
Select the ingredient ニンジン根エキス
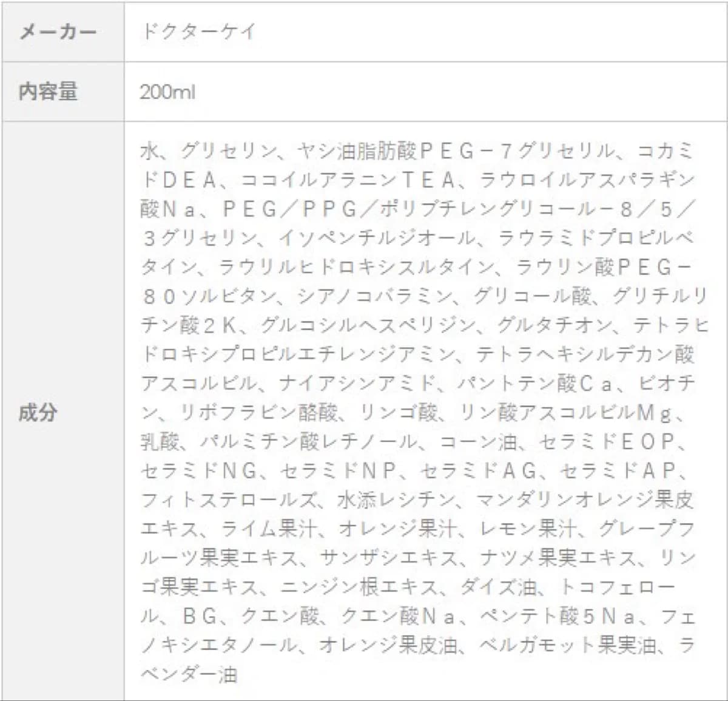point(359,588)
